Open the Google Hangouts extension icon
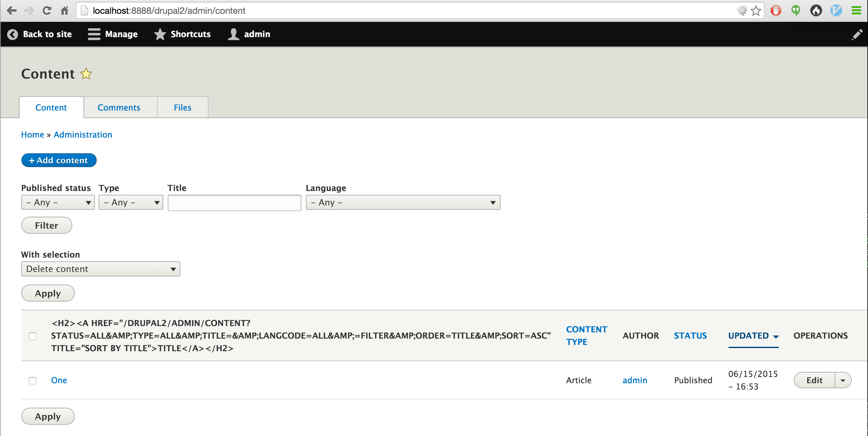 (796, 10)
